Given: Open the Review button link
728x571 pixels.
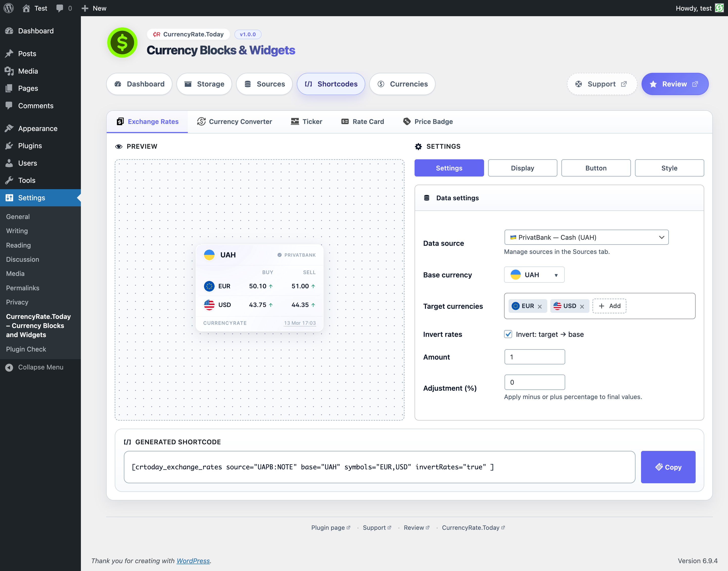Looking at the screenshot, I should (675, 84).
